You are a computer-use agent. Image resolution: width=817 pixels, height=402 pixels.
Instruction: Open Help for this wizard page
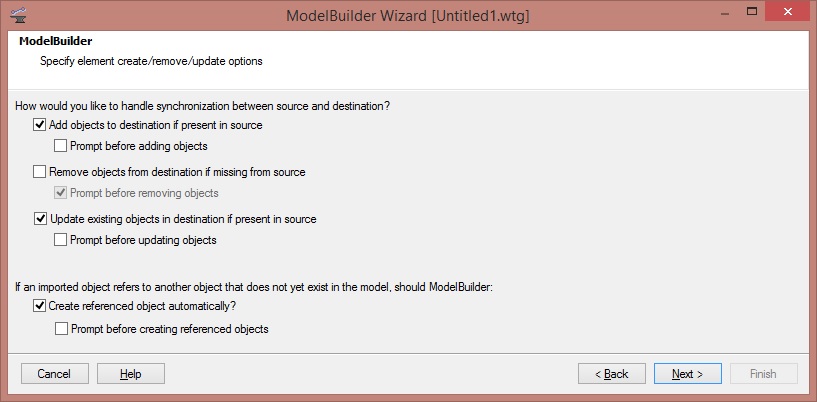(131, 374)
